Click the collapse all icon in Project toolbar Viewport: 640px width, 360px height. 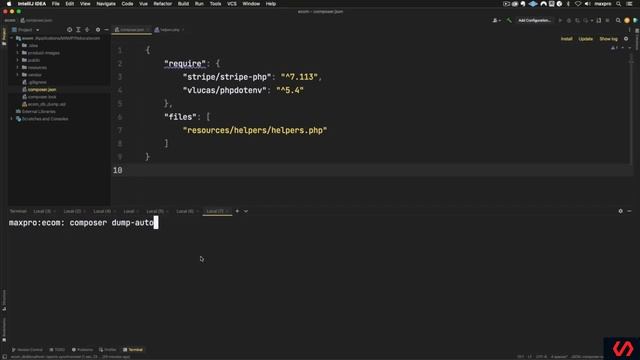pos(87,30)
